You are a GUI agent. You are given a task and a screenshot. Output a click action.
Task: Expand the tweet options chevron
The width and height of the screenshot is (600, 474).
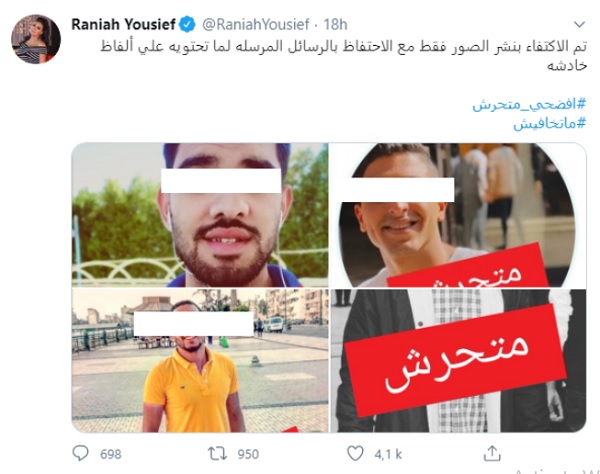(x=580, y=24)
